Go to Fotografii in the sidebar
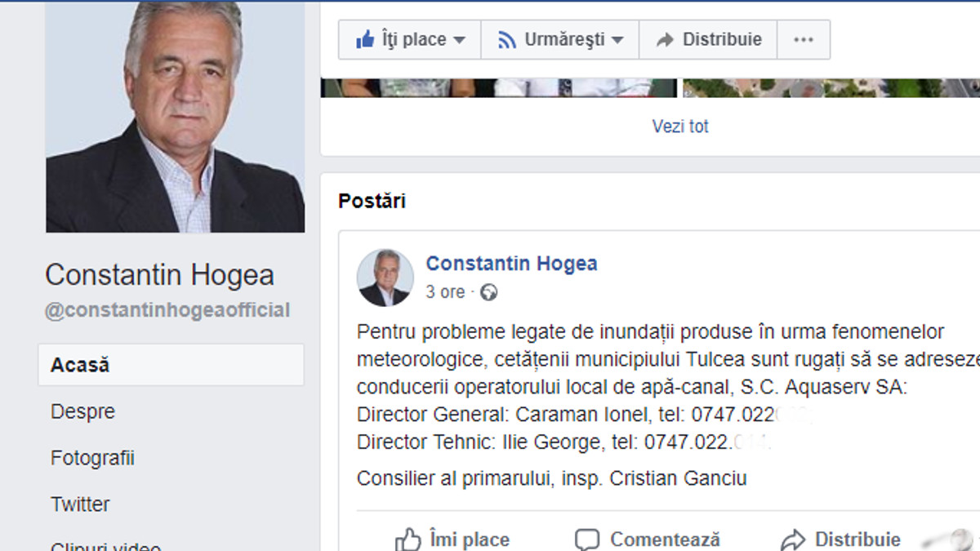 pos(92,458)
